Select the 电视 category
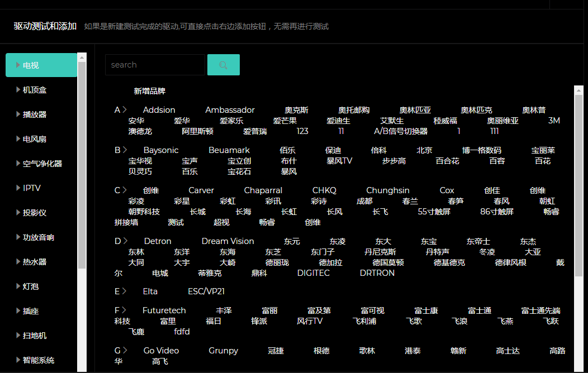Viewport: 588px width, 373px height. tap(41, 65)
